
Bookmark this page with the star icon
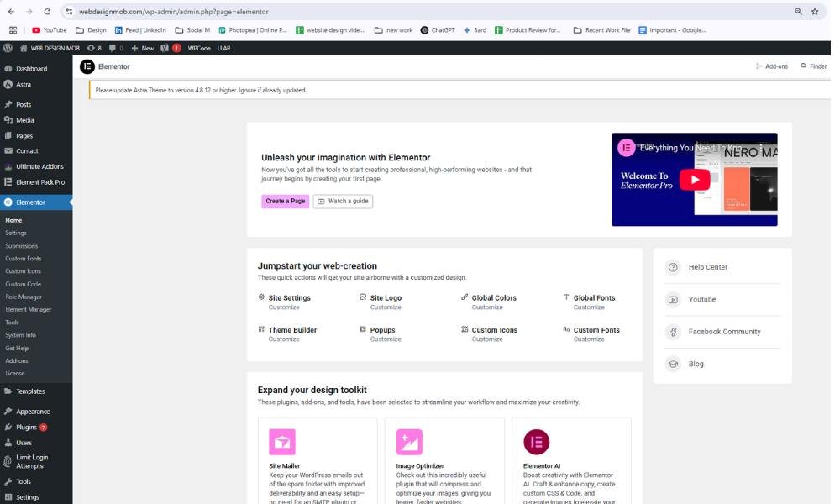[815, 11]
